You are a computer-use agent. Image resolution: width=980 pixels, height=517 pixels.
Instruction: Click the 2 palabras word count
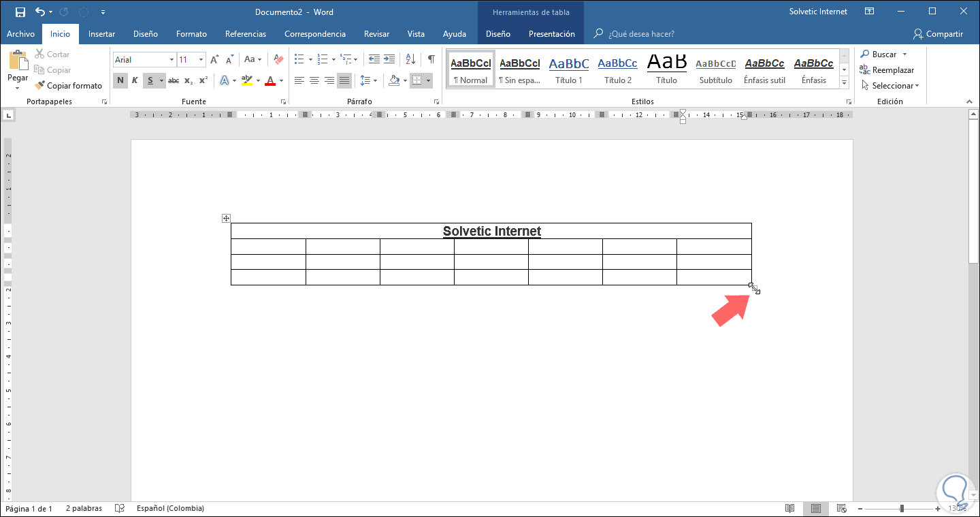tap(84, 509)
